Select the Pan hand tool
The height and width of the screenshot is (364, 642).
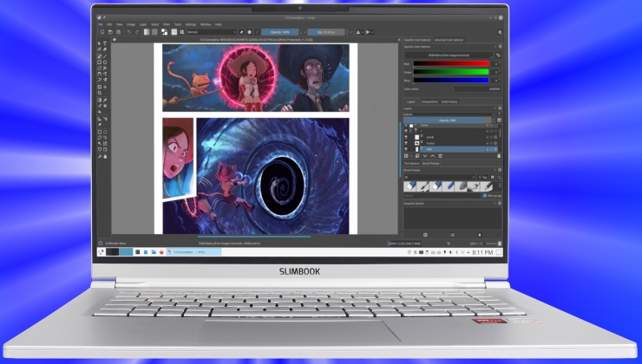[x=105, y=157]
